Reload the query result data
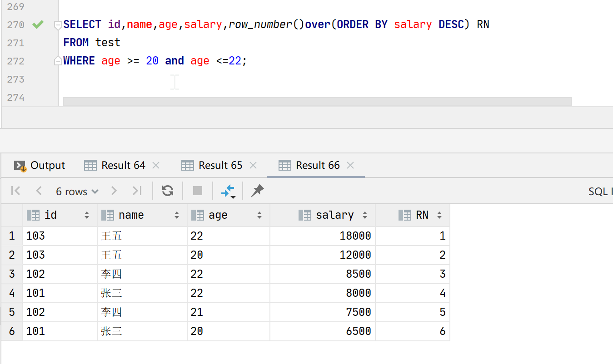The width and height of the screenshot is (613, 364). (168, 191)
